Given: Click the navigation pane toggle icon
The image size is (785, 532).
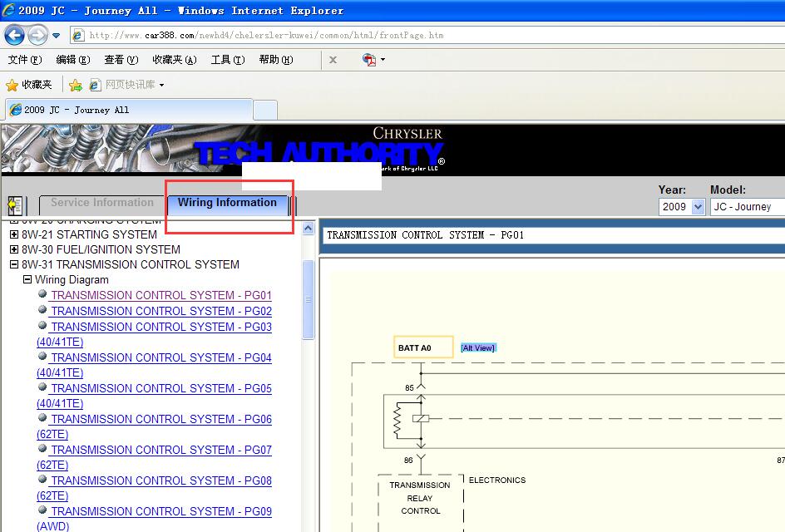Looking at the screenshot, I should pyautogui.click(x=15, y=205).
